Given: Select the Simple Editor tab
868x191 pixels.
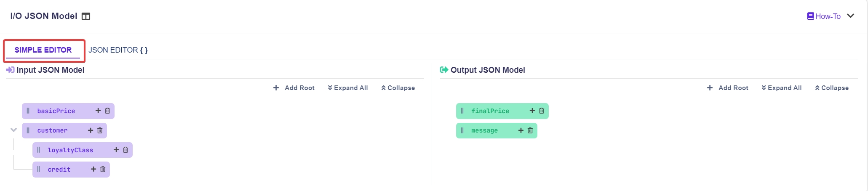Looking at the screenshot, I should point(43,50).
